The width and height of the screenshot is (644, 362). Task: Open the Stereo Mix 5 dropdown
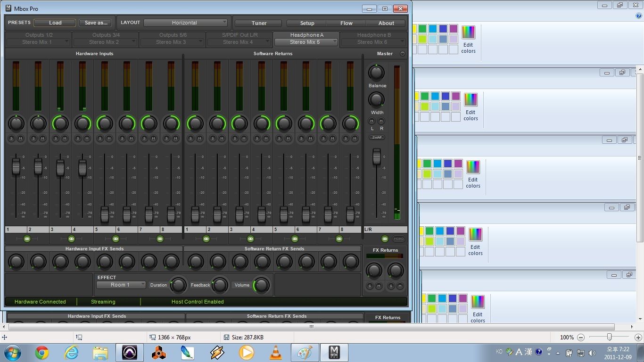pyautogui.click(x=306, y=42)
